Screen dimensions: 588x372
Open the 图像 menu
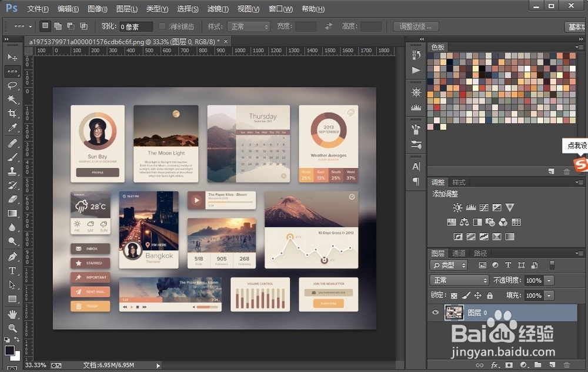(98, 9)
